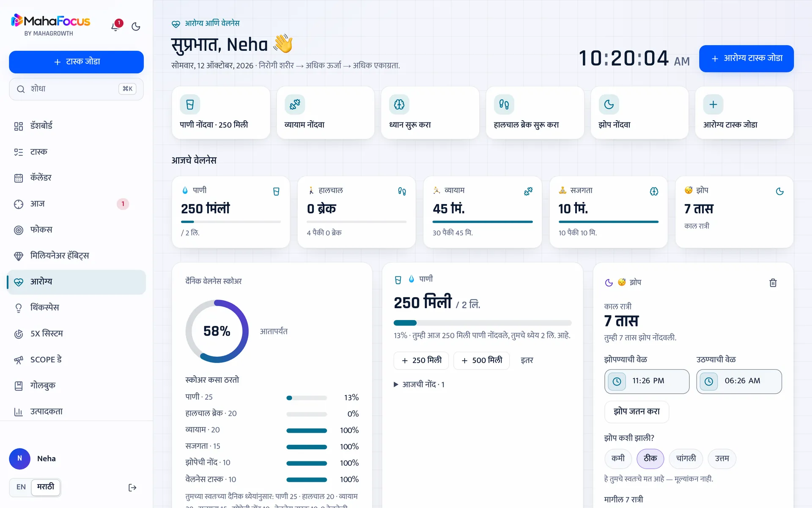Click glass icon in पाणी wellness tile
This screenshot has height=508, width=812.
pos(276,191)
